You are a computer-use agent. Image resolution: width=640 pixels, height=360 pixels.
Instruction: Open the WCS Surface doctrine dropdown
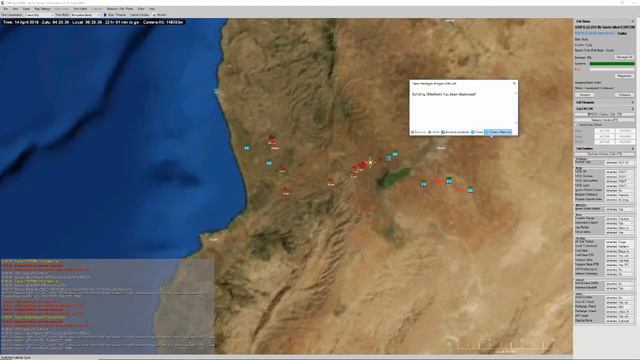coord(619,177)
